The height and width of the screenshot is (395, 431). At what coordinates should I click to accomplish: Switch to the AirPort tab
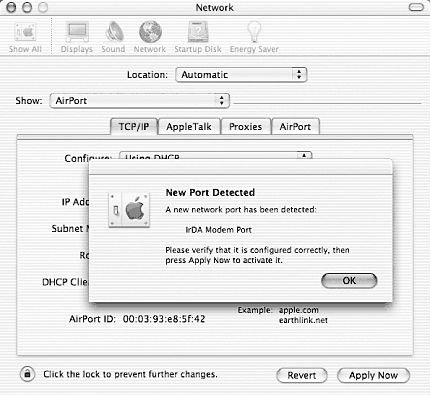(295, 127)
